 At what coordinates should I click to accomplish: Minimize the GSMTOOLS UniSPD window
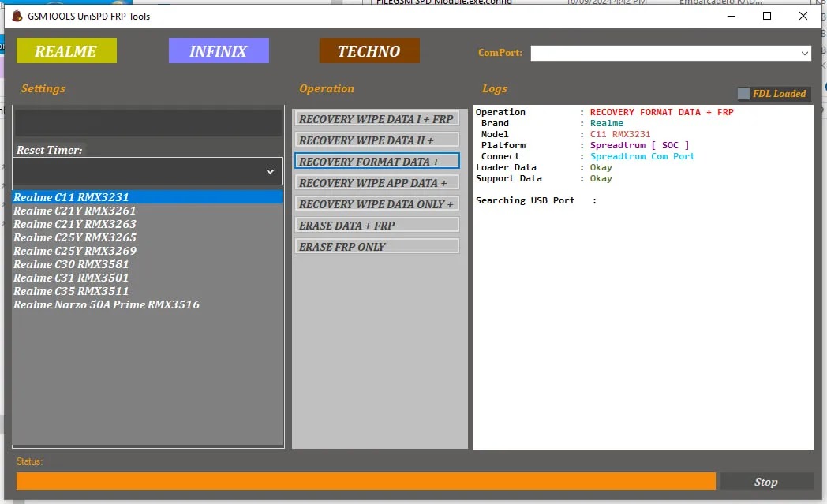(x=731, y=16)
